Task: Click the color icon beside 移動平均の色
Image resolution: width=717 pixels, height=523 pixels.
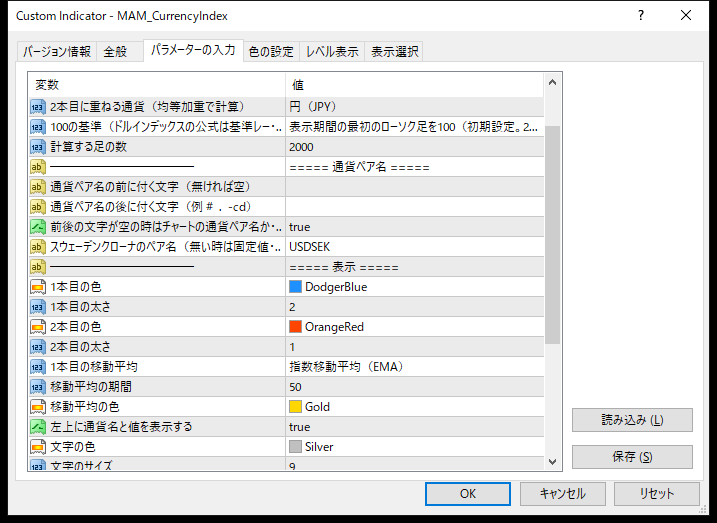Action: click(x=38, y=407)
